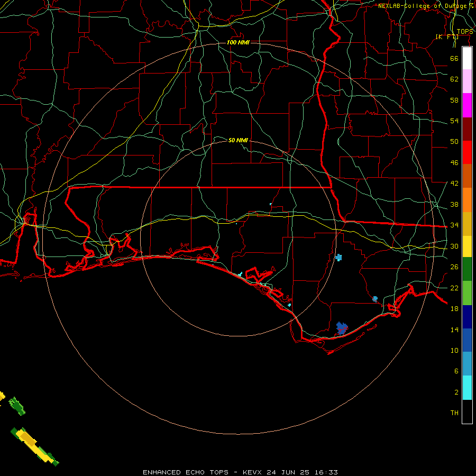The height and width of the screenshot is (476, 476).
Task: Select the light green legend swatch
Action: (x=467, y=292)
